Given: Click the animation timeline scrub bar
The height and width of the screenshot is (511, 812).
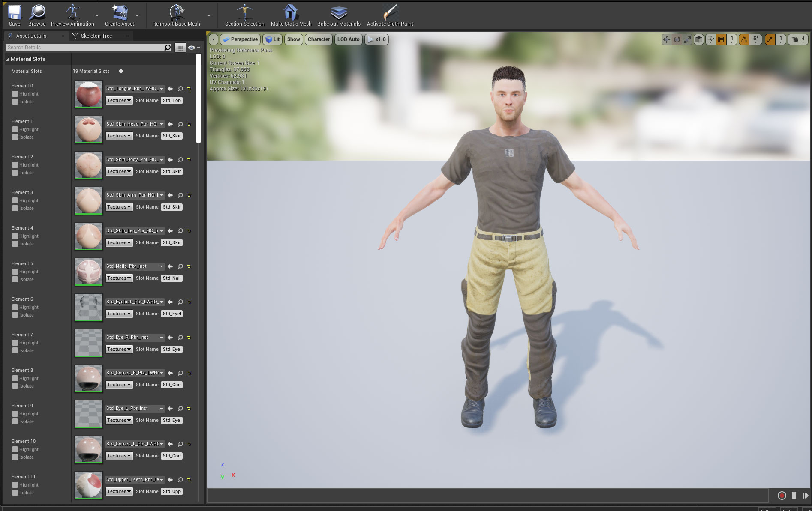Looking at the screenshot, I should tap(488, 496).
